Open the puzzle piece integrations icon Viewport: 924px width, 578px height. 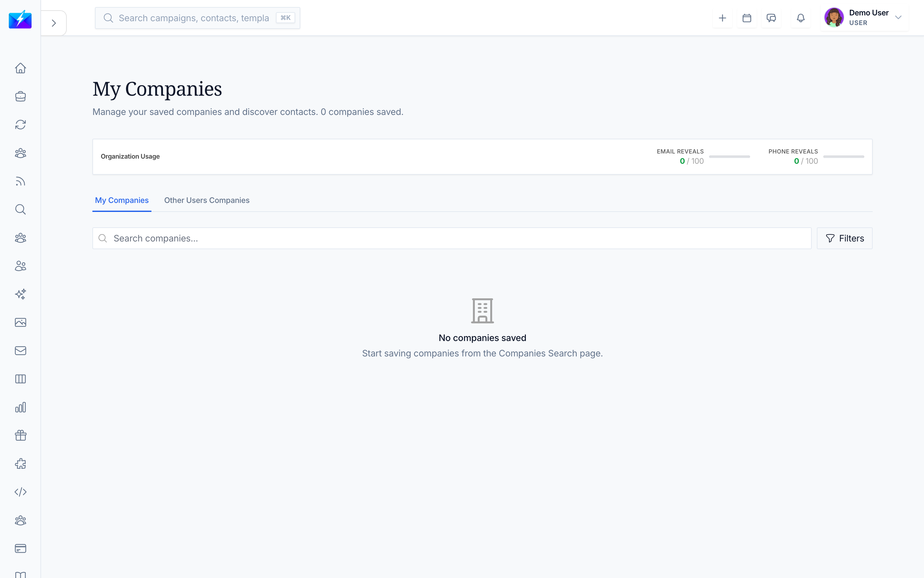click(21, 464)
